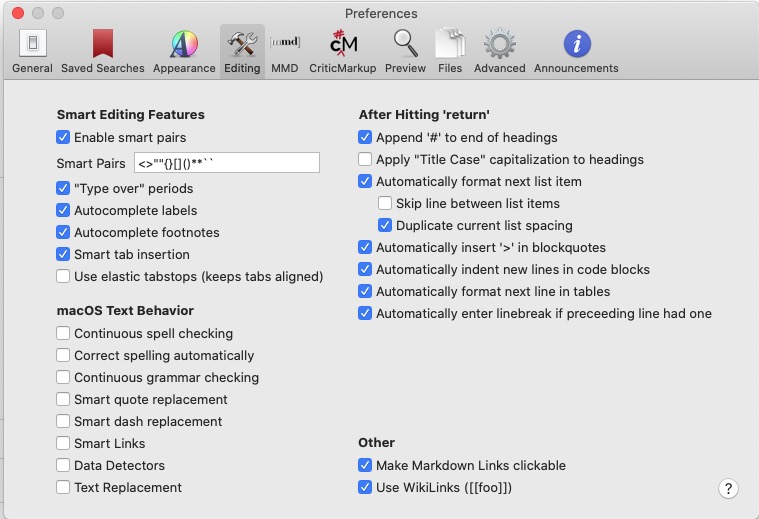This screenshot has width=759, height=519.
Task: Click the help question mark button
Action: 728,488
